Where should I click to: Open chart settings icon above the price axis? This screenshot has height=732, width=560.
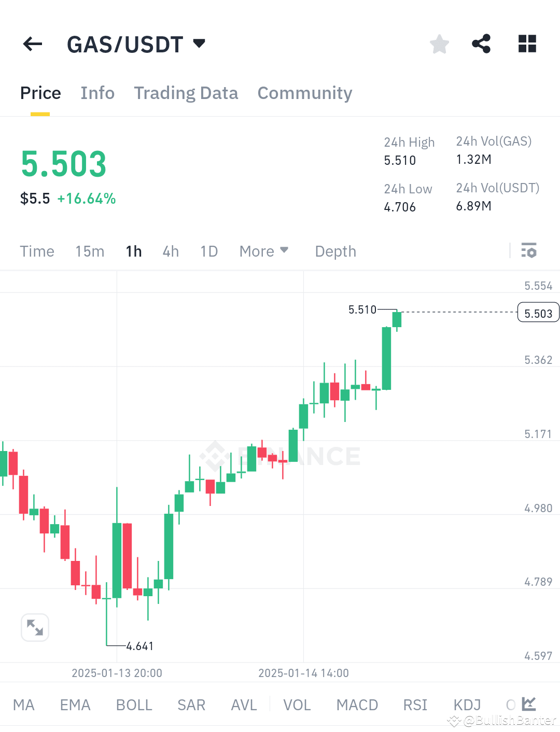tap(529, 251)
